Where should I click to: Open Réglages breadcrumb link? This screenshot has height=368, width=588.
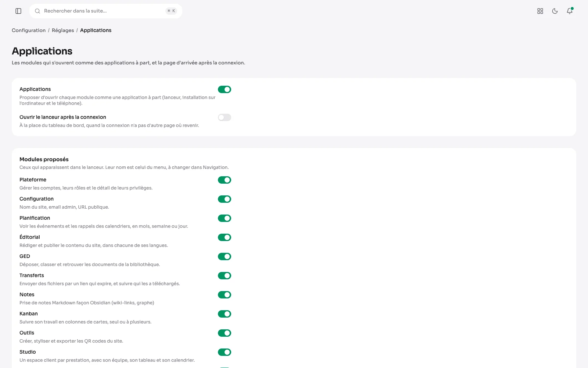(x=63, y=31)
